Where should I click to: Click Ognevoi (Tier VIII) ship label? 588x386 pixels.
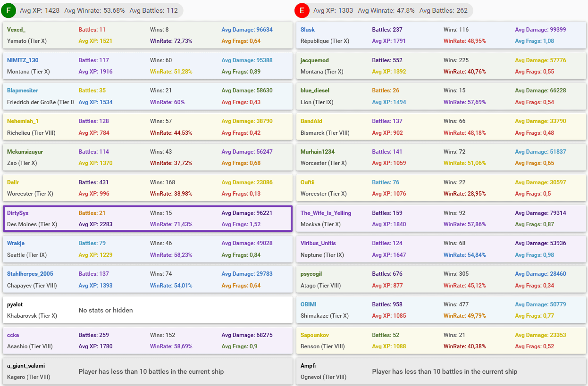[323, 377]
